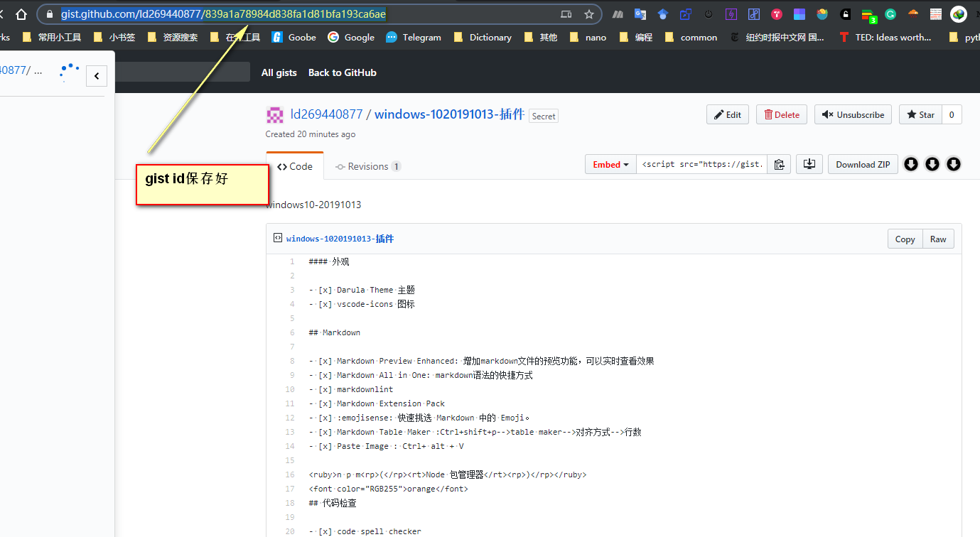
Task: View the Raw file
Action: pyautogui.click(x=938, y=239)
